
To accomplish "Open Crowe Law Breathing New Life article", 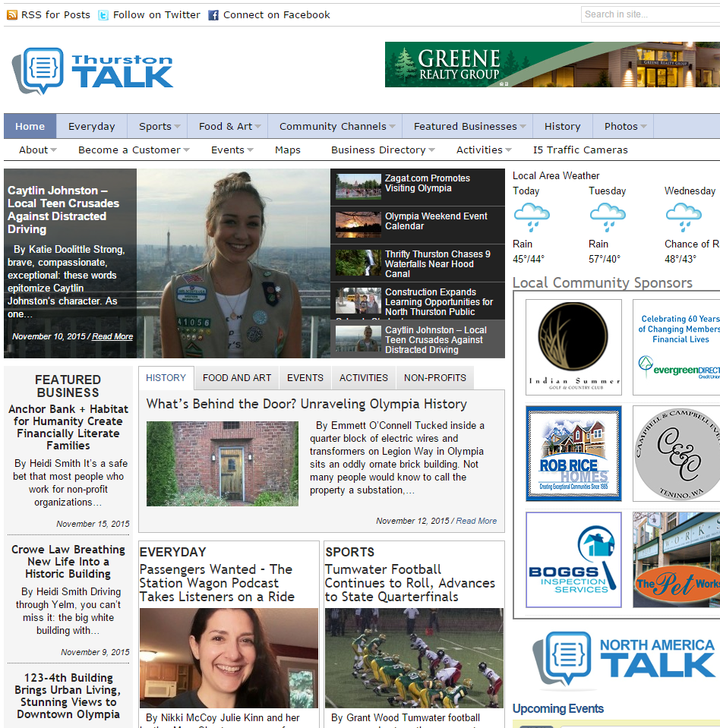I will pyautogui.click(x=68, y=562).
